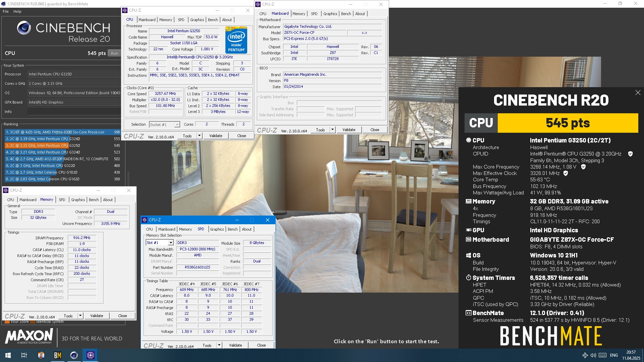Click the GPU section icon
Viewport: 644px width, 362px height.
point(469,230)
